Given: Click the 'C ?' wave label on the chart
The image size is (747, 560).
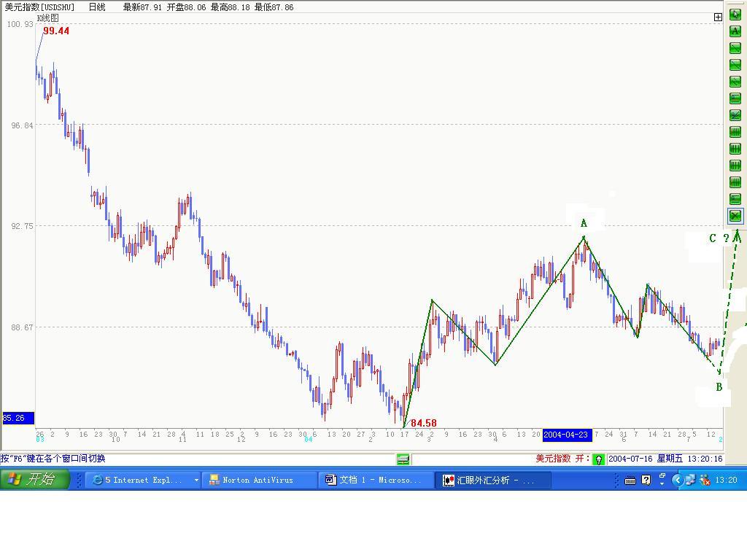Looking at the screenshot, I should pyautogui.click(x=719, y=238).
